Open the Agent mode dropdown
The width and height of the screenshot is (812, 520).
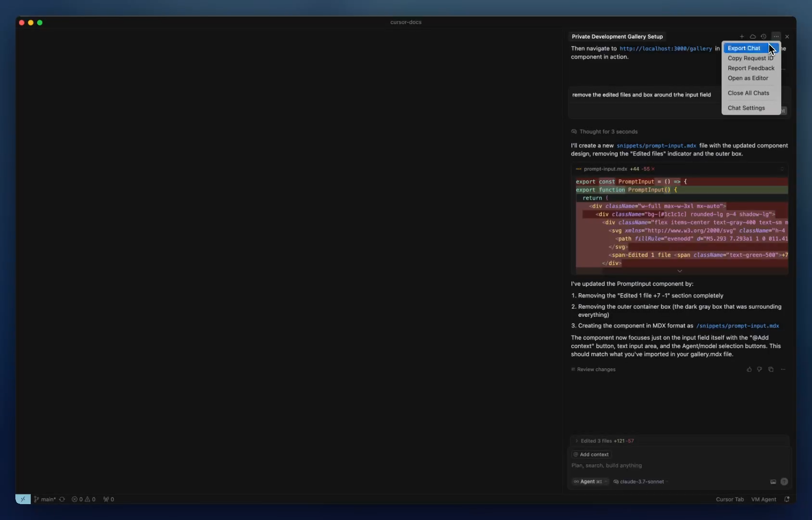pos(591,482)
